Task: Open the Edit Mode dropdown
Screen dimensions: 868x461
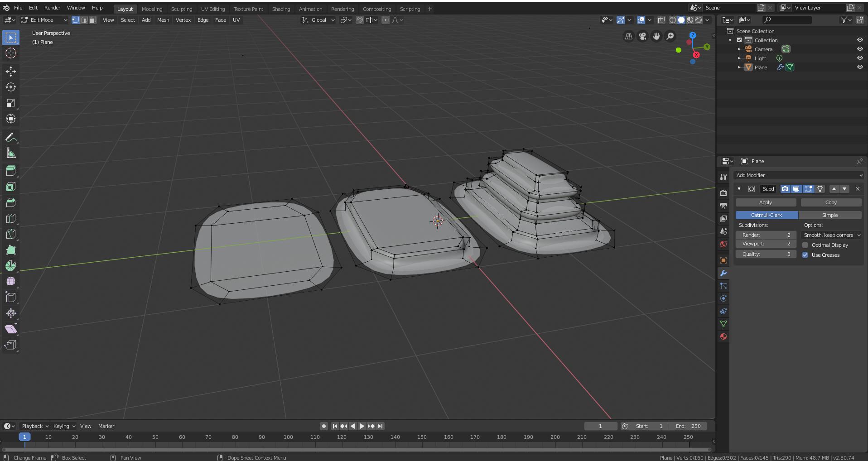Action: (44, 20)
